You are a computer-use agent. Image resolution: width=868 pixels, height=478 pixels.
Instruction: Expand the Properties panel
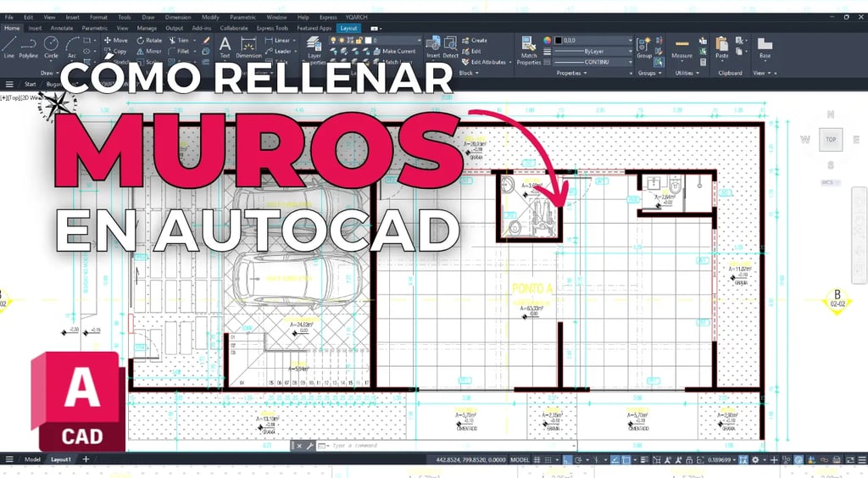(571, 73)
